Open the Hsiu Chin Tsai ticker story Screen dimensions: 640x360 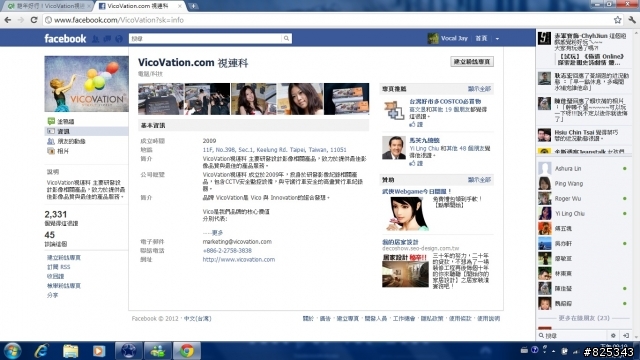coord(583,136)
